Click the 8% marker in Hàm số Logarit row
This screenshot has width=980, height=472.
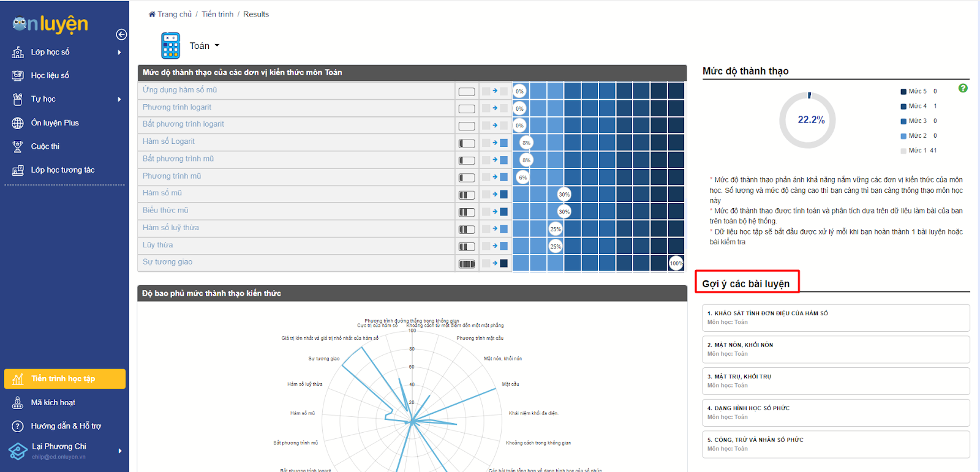(x=526, y=143)
